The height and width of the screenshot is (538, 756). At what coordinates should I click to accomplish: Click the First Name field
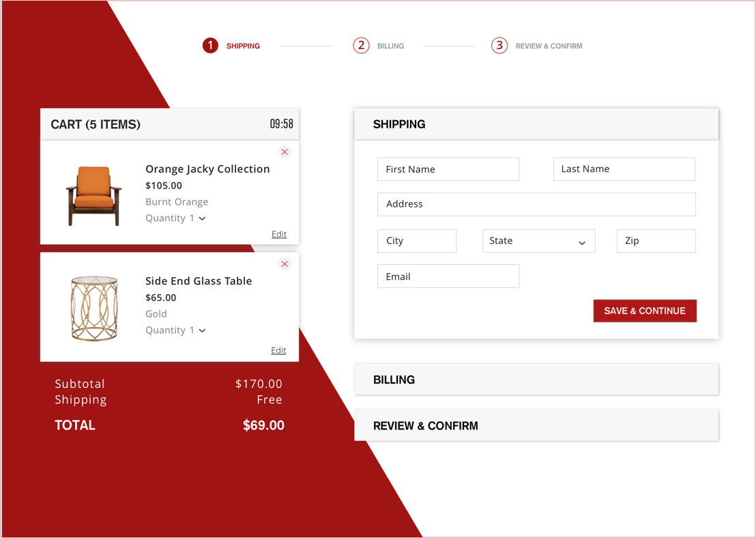448,169
